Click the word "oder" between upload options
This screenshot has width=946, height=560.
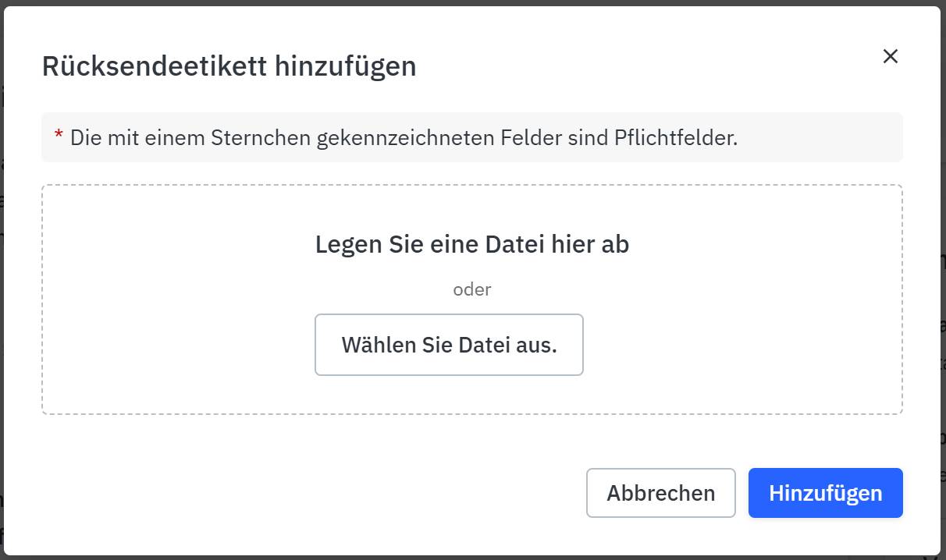471,289
